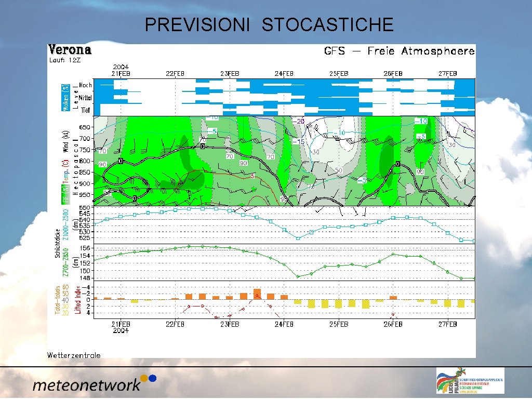Click the Verona location heading

click(70, 49)
